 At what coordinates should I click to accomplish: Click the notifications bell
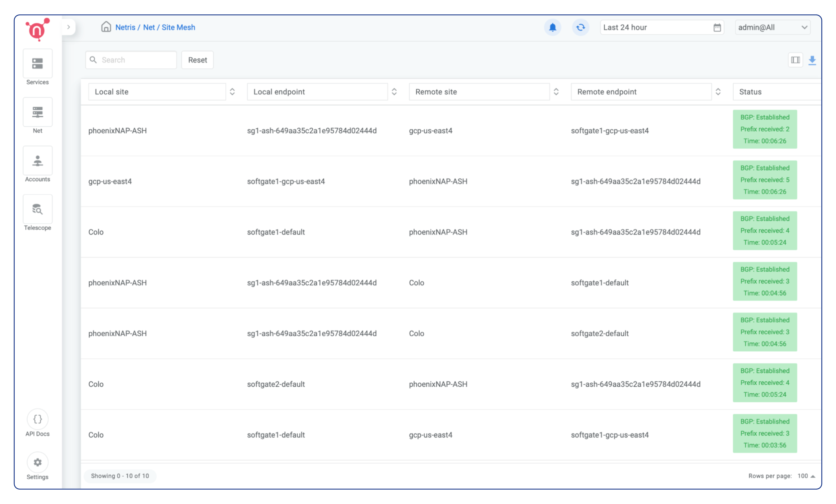coord(552,27)
